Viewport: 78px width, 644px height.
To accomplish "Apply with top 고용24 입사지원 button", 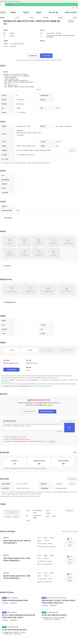I will tap(46, 56).
